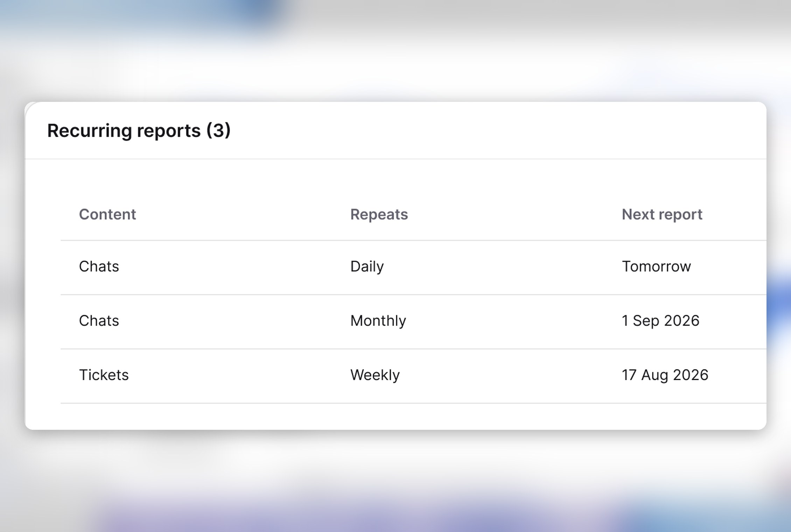The width and height of the screenshot is (791, 532).
Task: Open the Chats report in the Monthly row
Action: pyautogui.click(x=99, y=321)
